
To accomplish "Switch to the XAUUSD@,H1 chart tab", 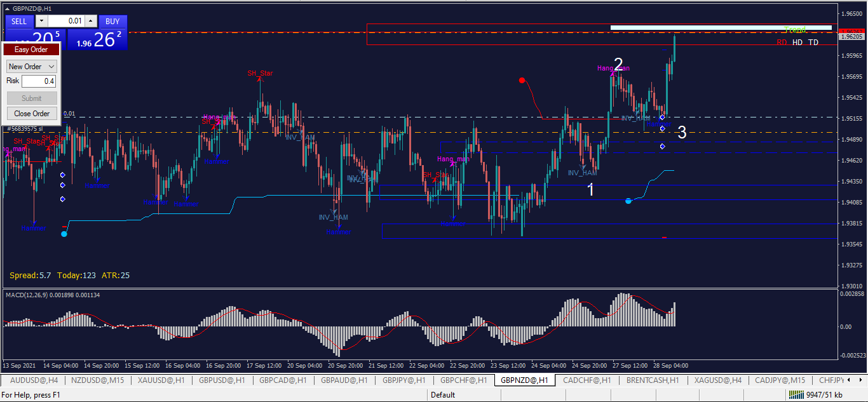I will click(x=161, y=380).
